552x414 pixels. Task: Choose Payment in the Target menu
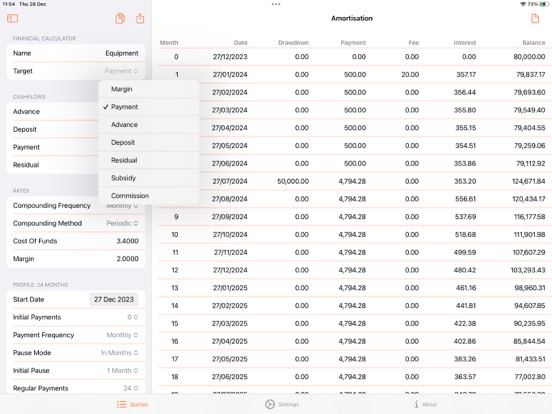[149, 107]
